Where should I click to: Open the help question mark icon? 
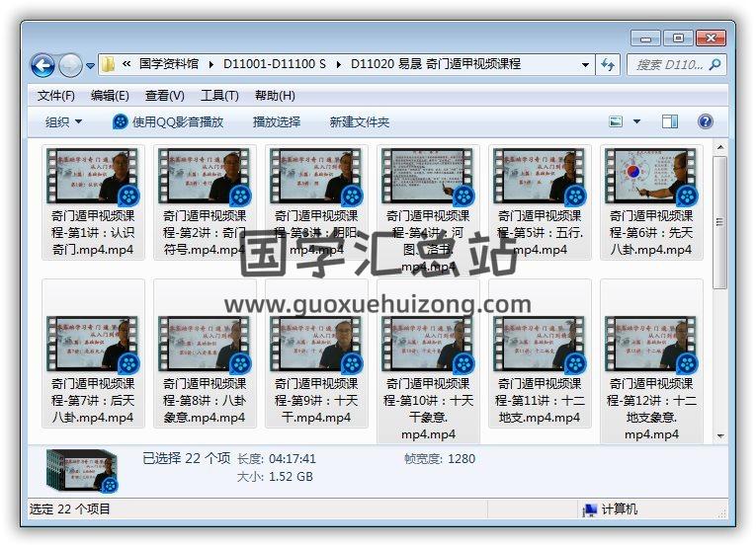pyautogui.click(x=706, y=121)
